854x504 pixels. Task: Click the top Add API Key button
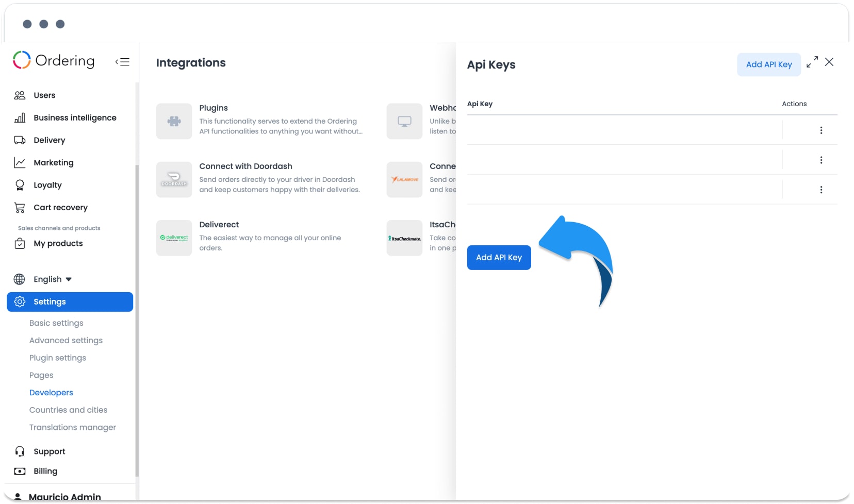pos(769,64)
